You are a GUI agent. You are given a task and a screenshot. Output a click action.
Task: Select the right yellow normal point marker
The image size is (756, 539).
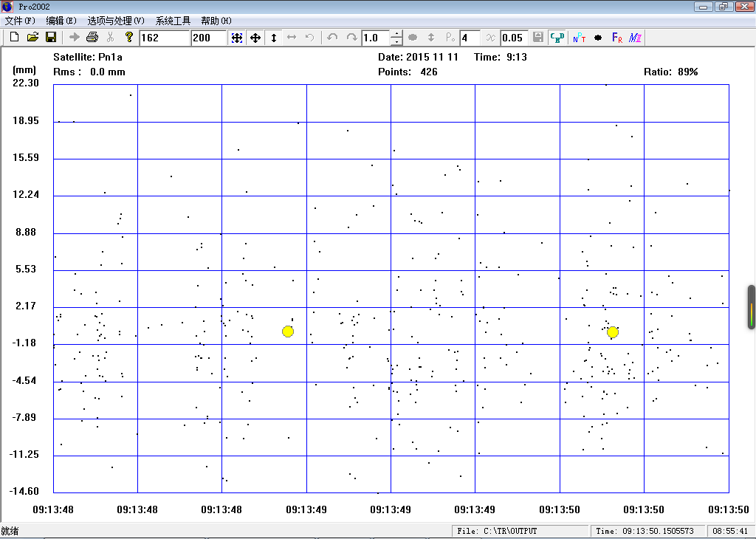613,332
